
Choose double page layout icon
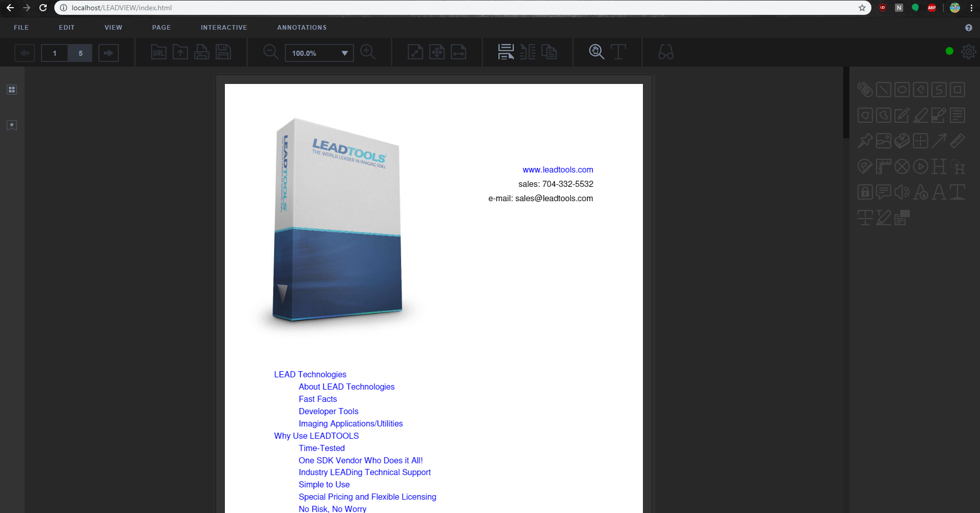[528, 52]
